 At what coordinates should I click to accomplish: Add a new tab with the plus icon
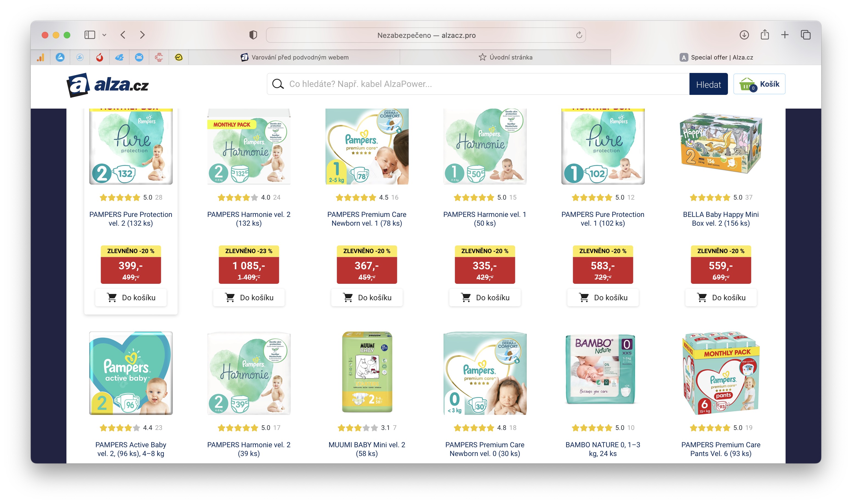[x=785, y=35]
